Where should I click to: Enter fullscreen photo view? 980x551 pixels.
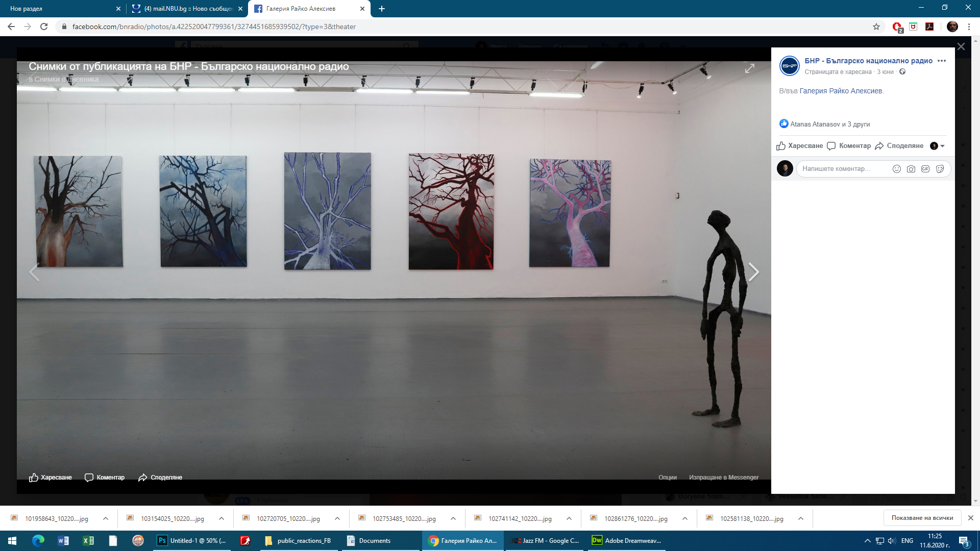click(x=749, y=68)
